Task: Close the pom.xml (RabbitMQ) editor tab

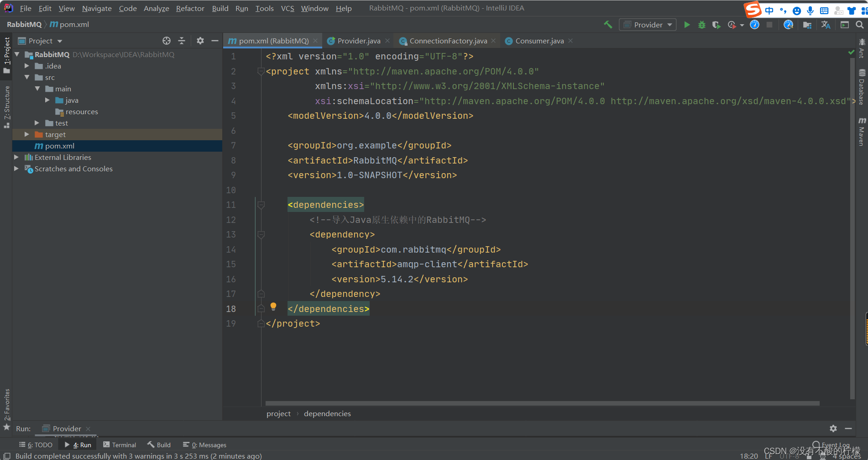Action: pyautogui.click(x=315, y=41)
